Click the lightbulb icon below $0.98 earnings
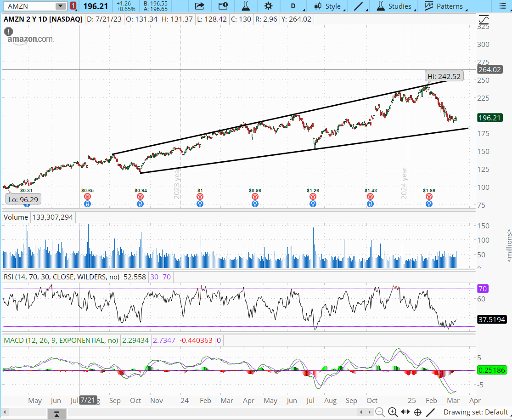This screenshot has width=512, height=420. [x=255, y=204]
